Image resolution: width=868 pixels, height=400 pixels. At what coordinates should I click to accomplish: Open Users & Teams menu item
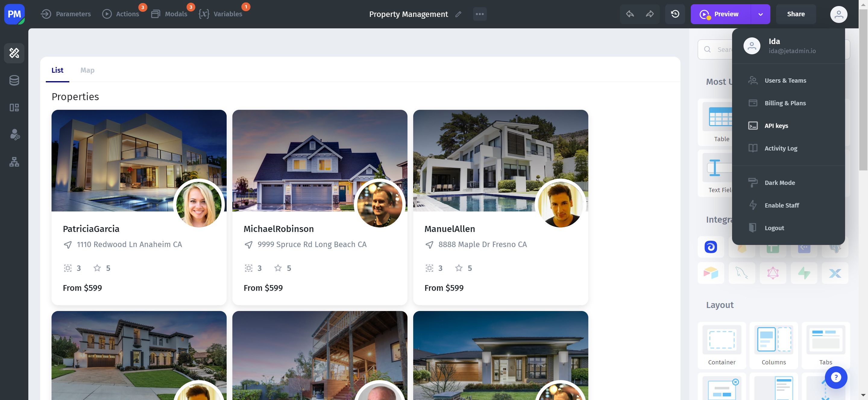pyautogui.click(x=788, y=80)
